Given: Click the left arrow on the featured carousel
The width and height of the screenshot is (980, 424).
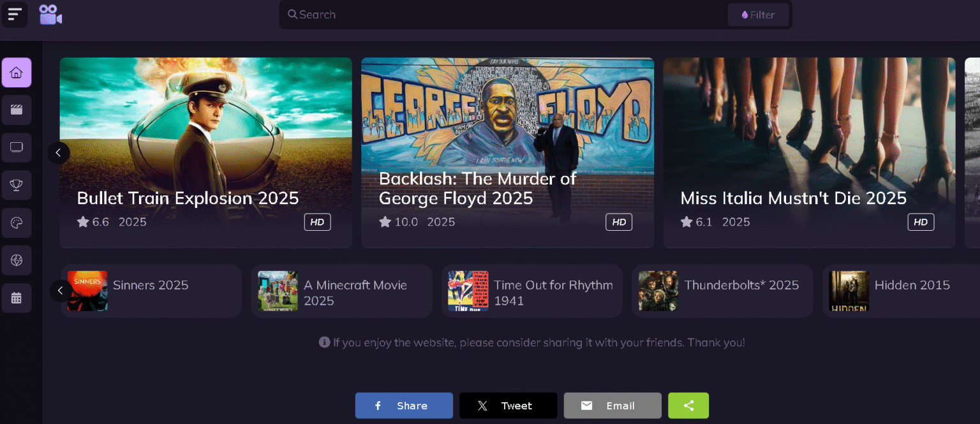Looking at the screenshot, I should [59, 153].
